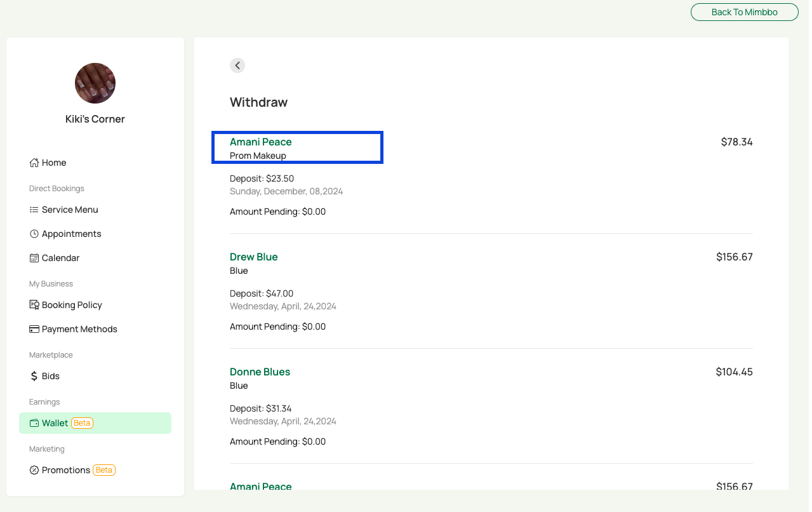Click the Beta badge beside Promotions
The height and width of the screenshot is (512, 812).
tap(104, 470)
